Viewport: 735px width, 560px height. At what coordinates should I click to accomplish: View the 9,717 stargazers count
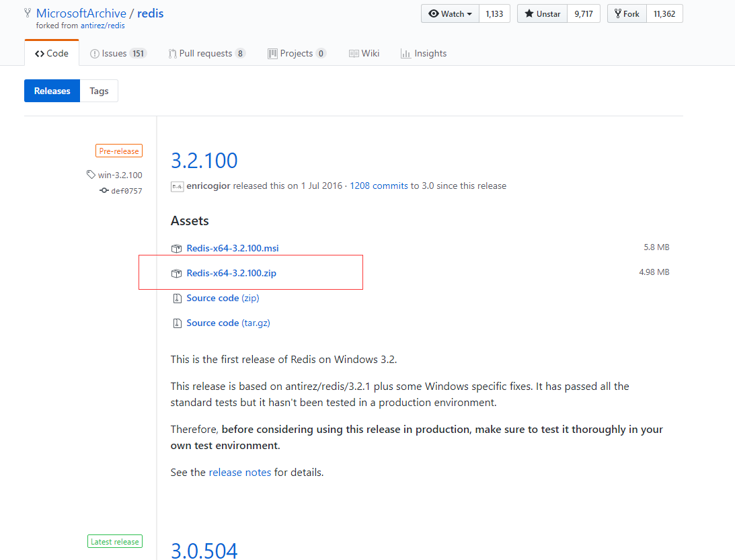tap(584, 13)
